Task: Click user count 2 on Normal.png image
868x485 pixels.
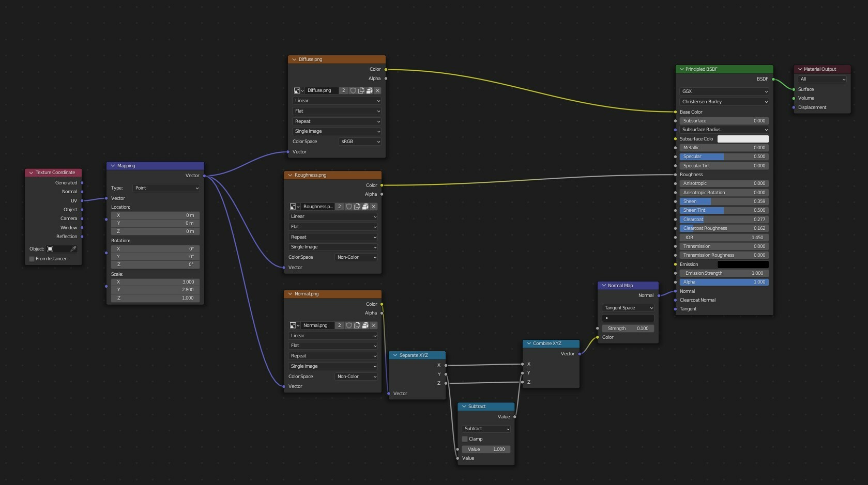Action: pos(340,325)
